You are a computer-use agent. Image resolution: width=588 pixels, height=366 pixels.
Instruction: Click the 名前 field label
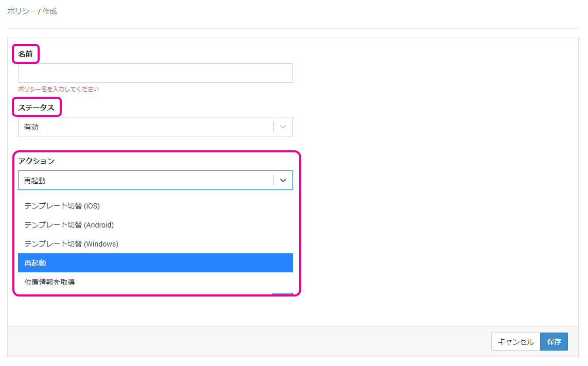[25, 54]
